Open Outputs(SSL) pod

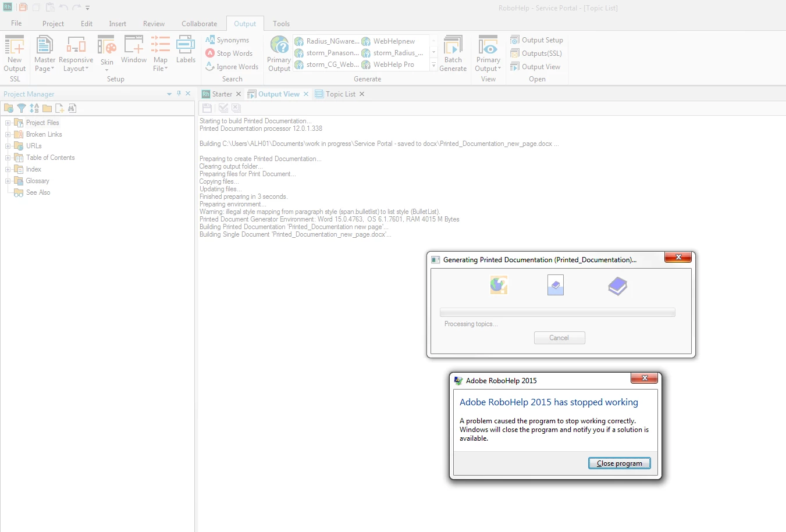[536, 53]
